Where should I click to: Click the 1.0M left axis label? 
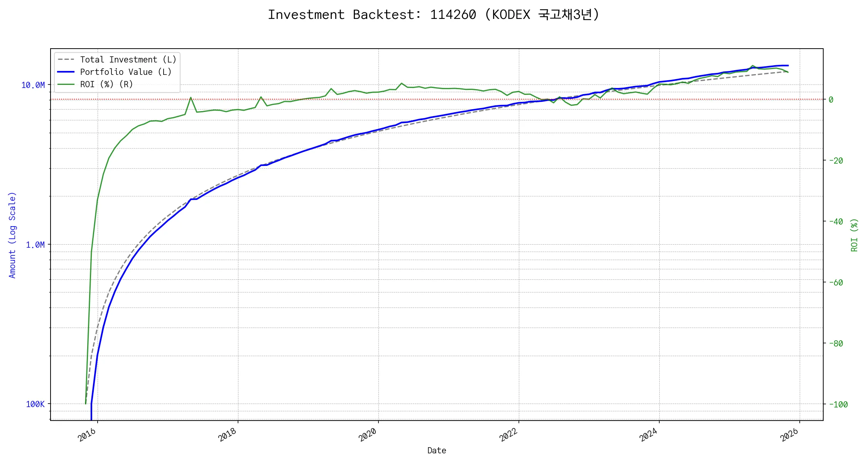[35, 245]
